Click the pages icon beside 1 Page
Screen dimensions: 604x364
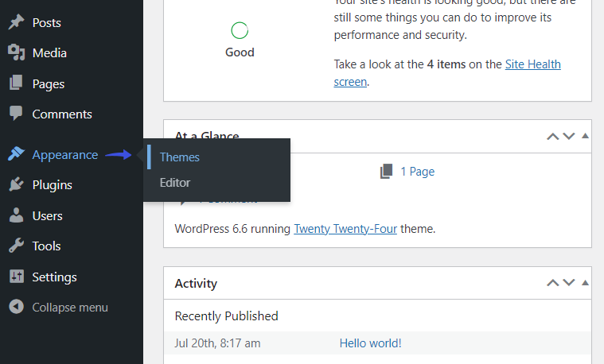tap(387, 171)
